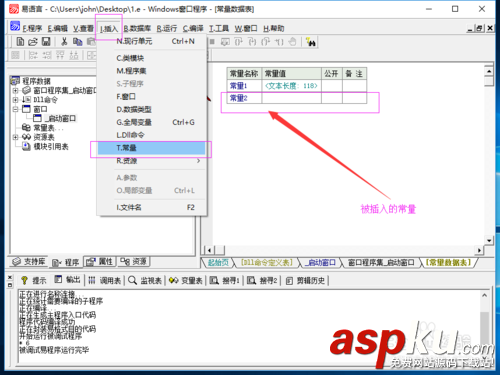Choose D.数据类型 menu entry
The image size is (500, 375).
point(151,109)
